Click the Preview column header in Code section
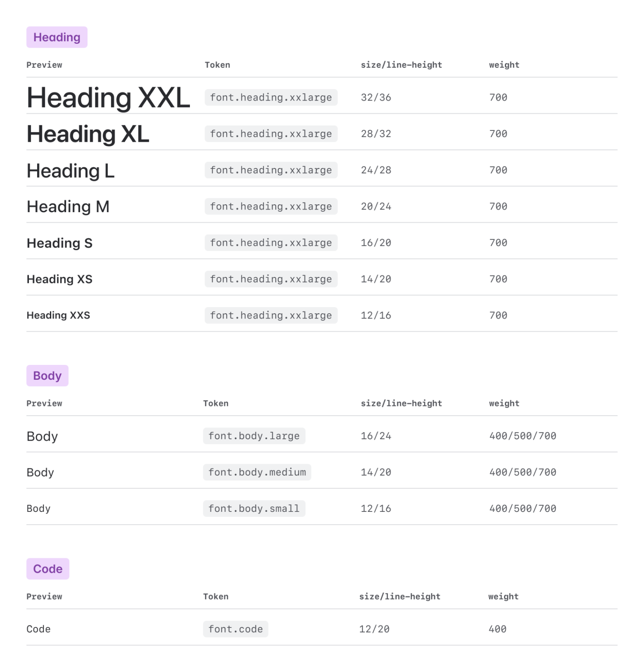Viewport: 644px width, 672px height. pyautogui.click(x=44, y=596)
